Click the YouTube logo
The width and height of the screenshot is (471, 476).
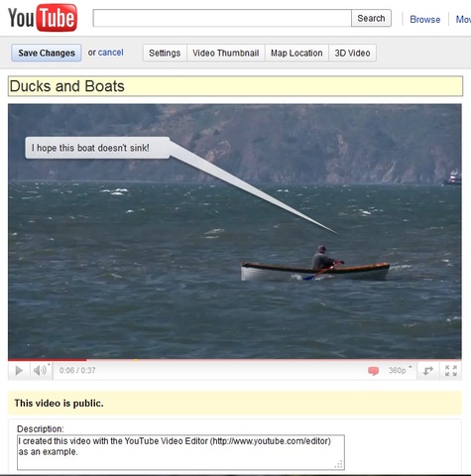[43, 18]
